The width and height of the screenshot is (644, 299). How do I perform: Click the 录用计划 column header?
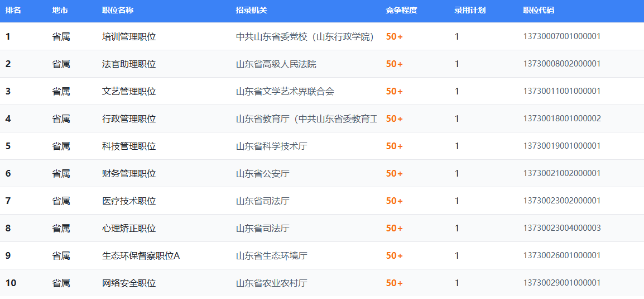pyautogui.click(x=470, y=11)
